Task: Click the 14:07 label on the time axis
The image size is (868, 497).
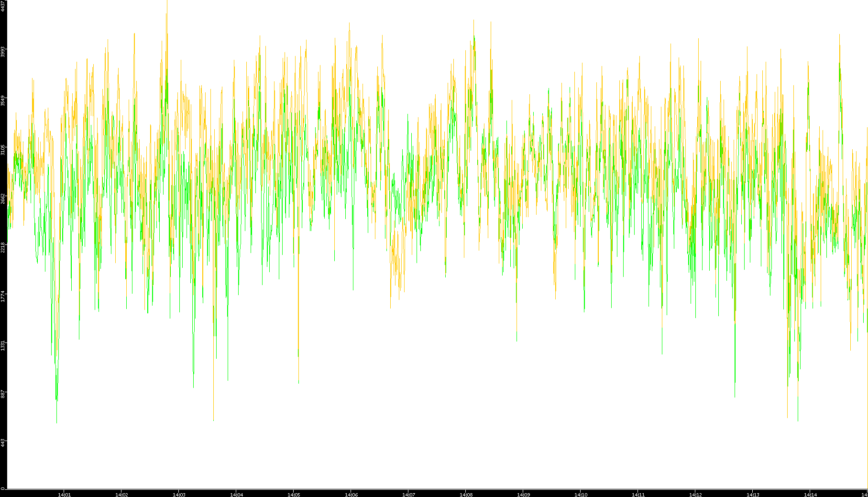Action: click(x=408, y=495)
